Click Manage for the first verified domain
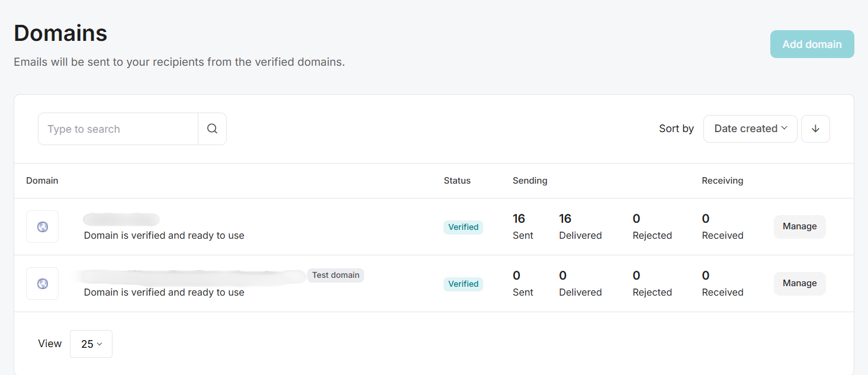This screenshot has height=375, width=868. tap(799, 226)
